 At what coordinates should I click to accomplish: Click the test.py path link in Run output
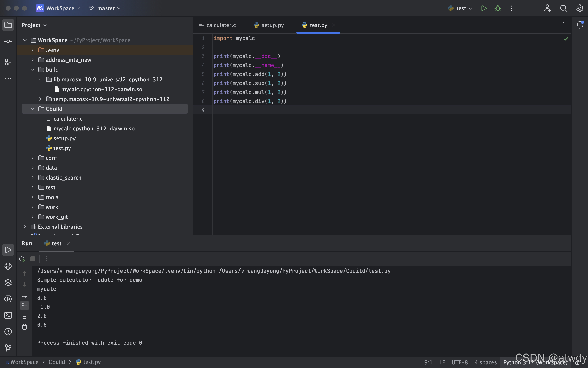click(305, 271)
